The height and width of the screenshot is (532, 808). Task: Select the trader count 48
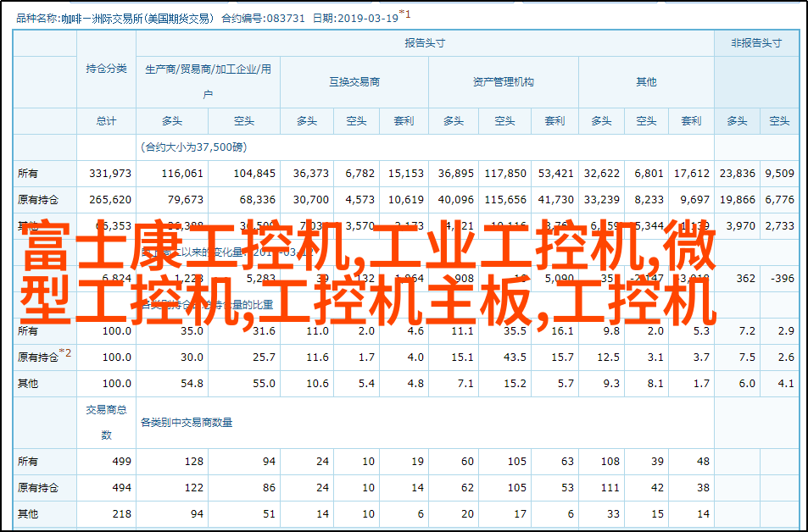point(703,462)
